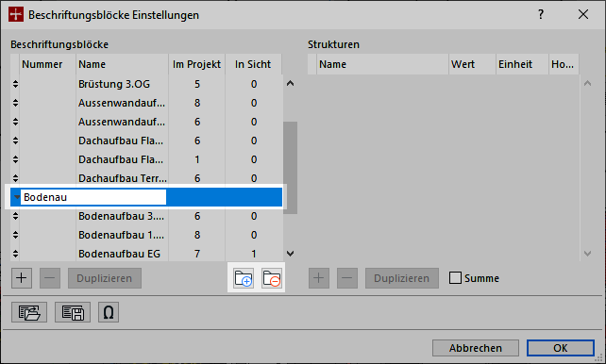
Task: Click reorder handle of Brüstung 3.OG row
Action: [x=15, y=84]
